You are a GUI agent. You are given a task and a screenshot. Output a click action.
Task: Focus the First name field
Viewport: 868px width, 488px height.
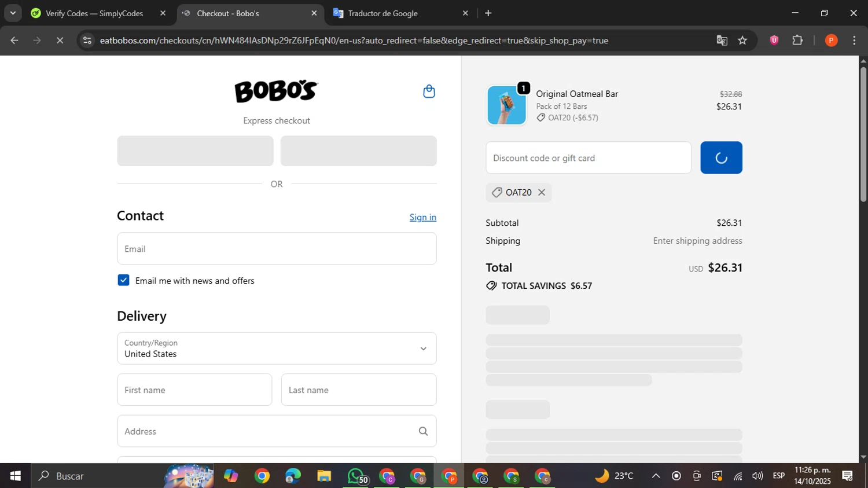coord(194,390)
